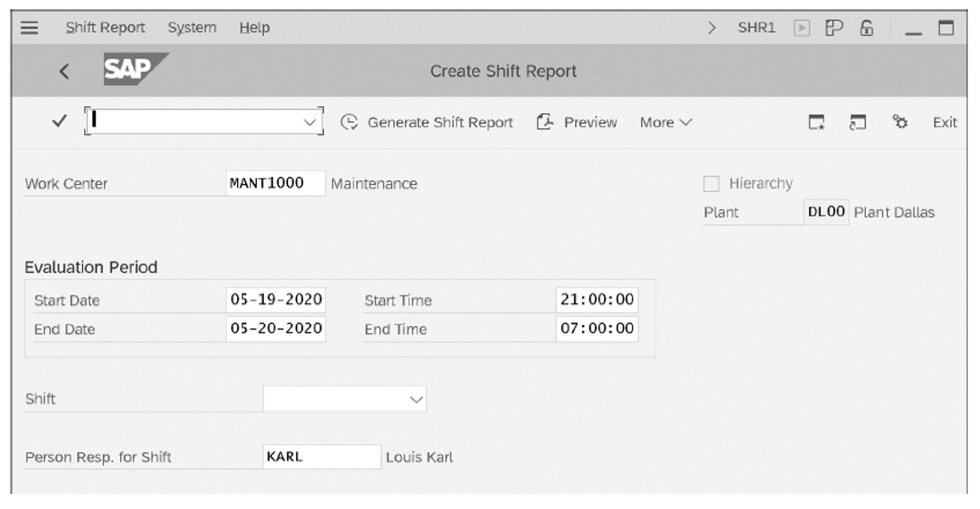Viewport: 980px width, 509px height.
Task: Exit the Create Shift Report screen
Action: coord(946,122)
